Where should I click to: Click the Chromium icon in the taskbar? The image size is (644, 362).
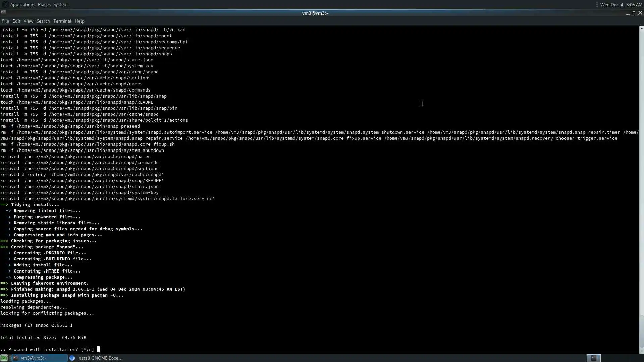[72, 358]
